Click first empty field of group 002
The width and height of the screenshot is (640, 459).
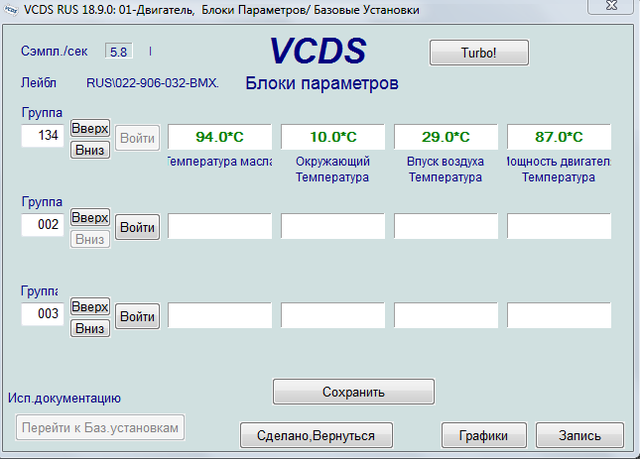pos(220,226)
